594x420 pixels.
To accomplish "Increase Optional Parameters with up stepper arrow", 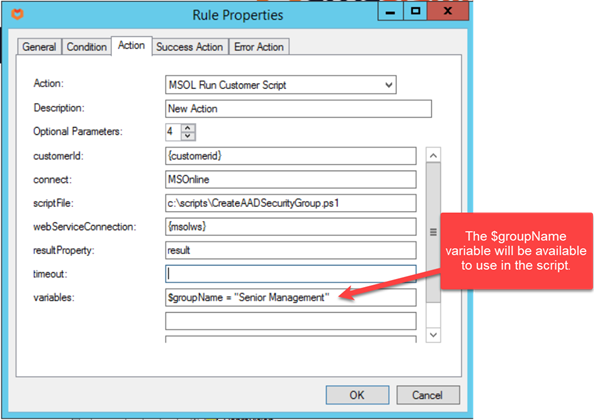I will [x=188, y=128].
